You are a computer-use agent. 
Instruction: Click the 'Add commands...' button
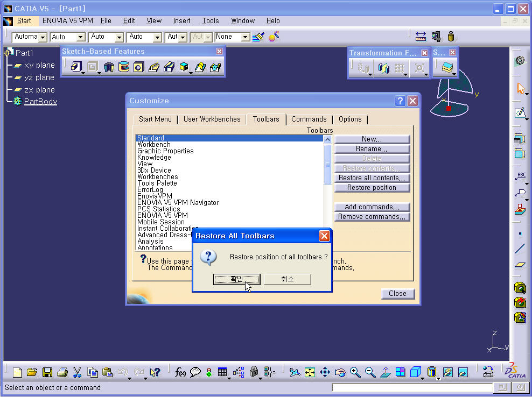pyautogui.click(x=372, y=207)
